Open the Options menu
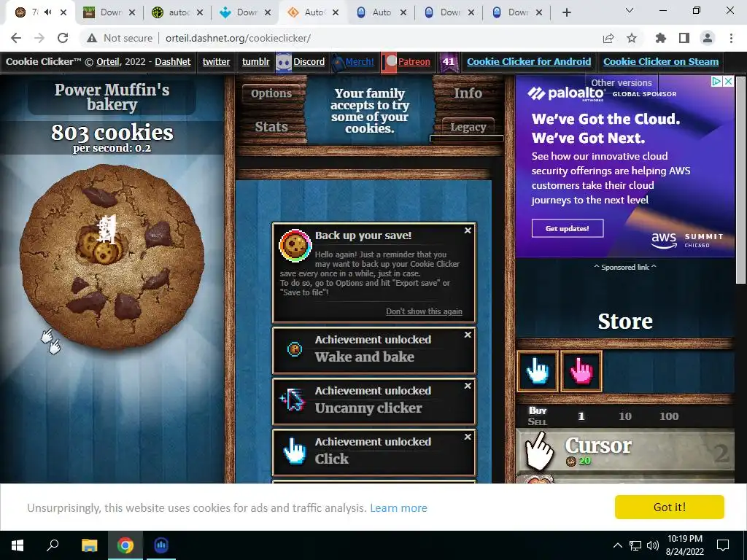Image resolution: width=747 pixels, height=560 pixels. tap(271, 93)
